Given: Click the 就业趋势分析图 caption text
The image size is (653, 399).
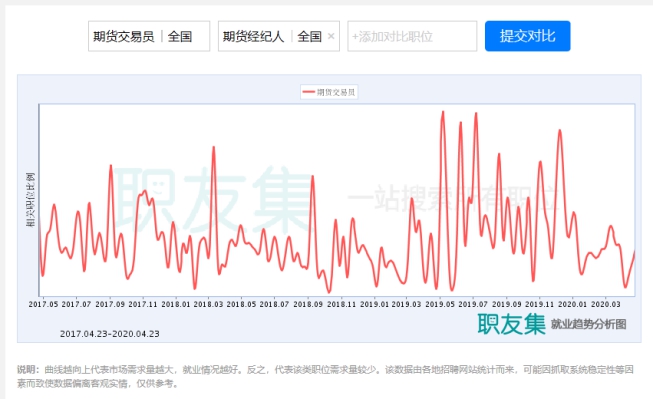Looking at the screenshot, I should tap(588, 324).
